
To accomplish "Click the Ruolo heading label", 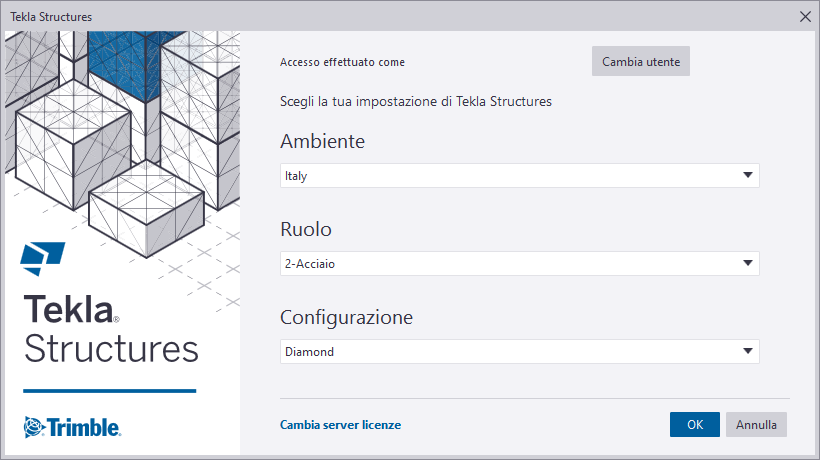I will click(306, 229).
